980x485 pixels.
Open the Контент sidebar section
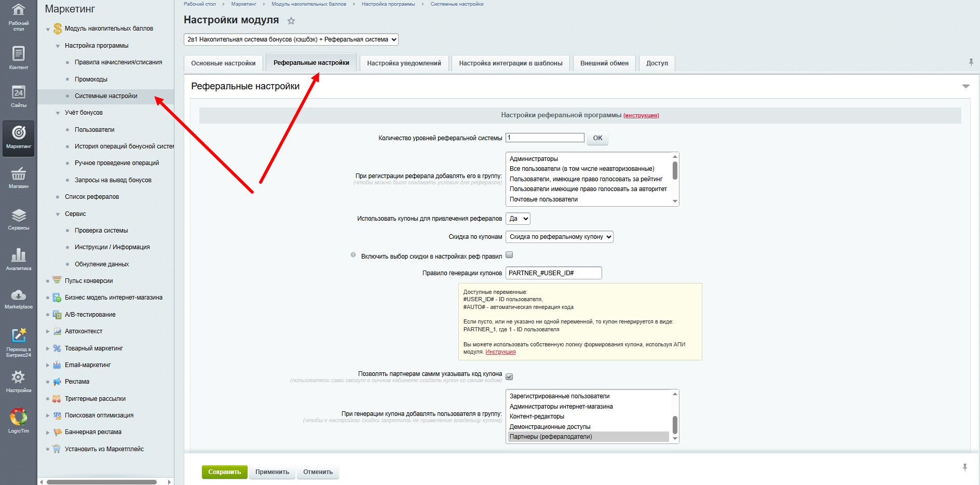(x=18, y=57)
